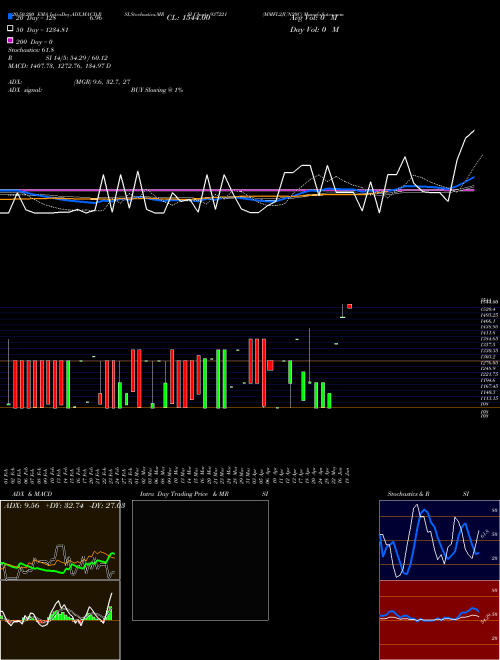Open the ADX indicator chart panel
Viewport: 500px width, 660px height.
click(60, 540)
